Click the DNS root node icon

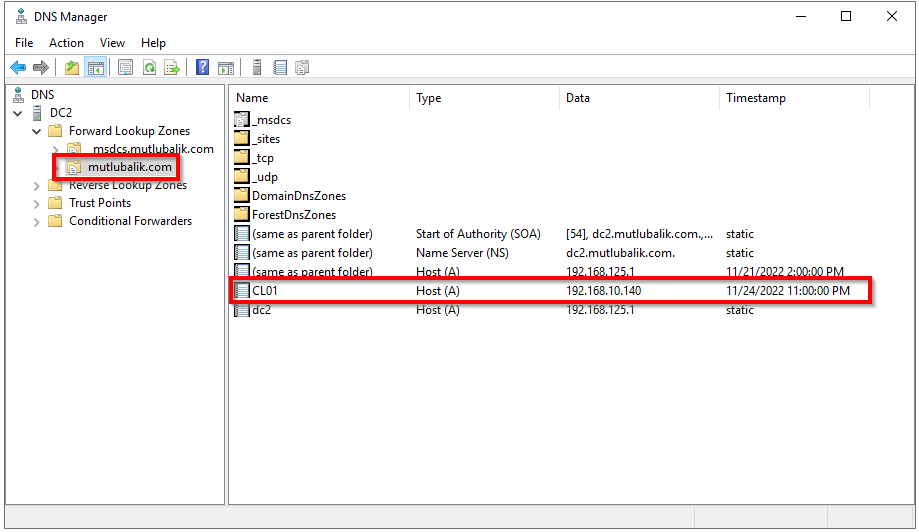click(19, 94)
